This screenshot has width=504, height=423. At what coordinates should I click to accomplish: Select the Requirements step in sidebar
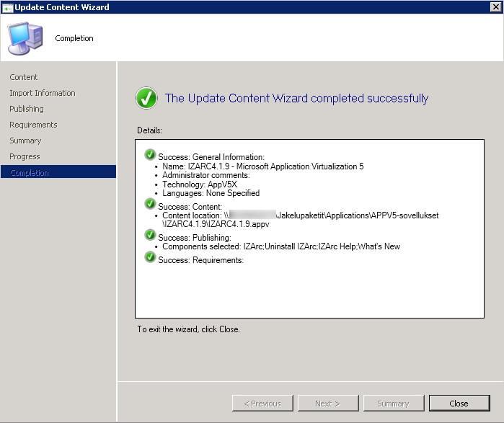33,125
